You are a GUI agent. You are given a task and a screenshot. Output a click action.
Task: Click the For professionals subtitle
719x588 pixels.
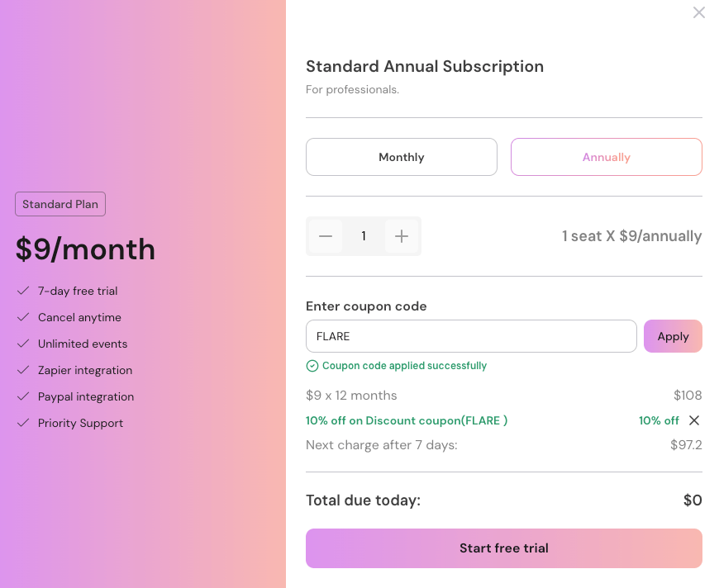[x=353, y=89]
